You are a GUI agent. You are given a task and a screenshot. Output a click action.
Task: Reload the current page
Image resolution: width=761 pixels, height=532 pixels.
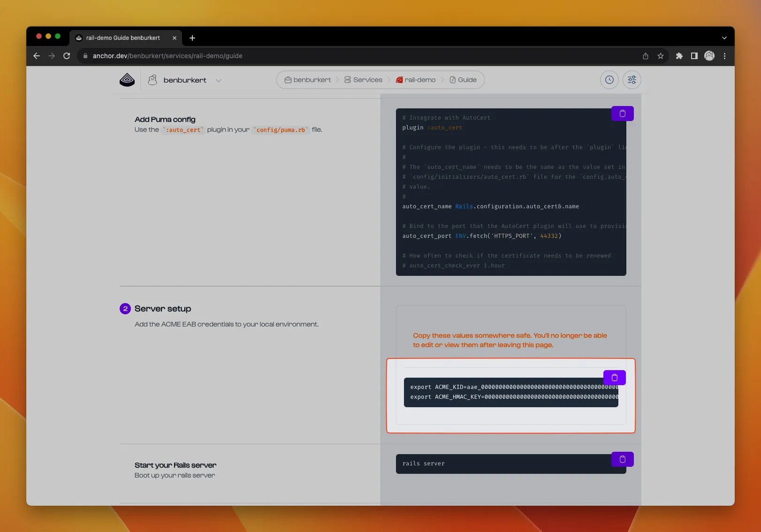67,56
